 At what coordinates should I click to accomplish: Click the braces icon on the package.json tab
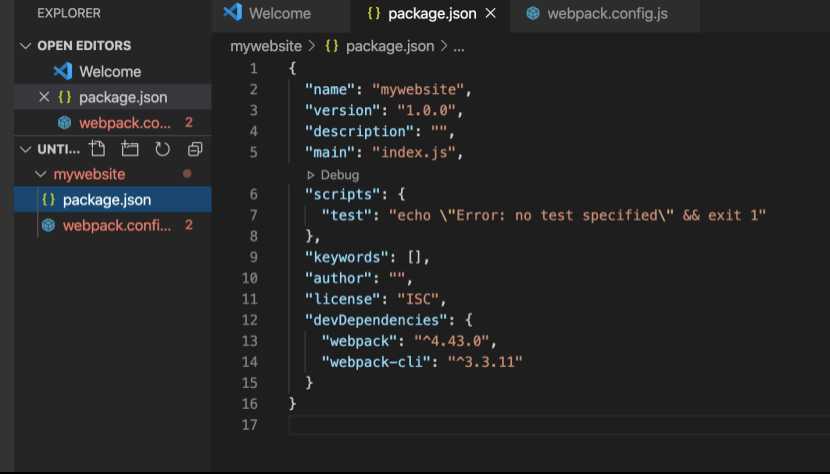point(374,13)
